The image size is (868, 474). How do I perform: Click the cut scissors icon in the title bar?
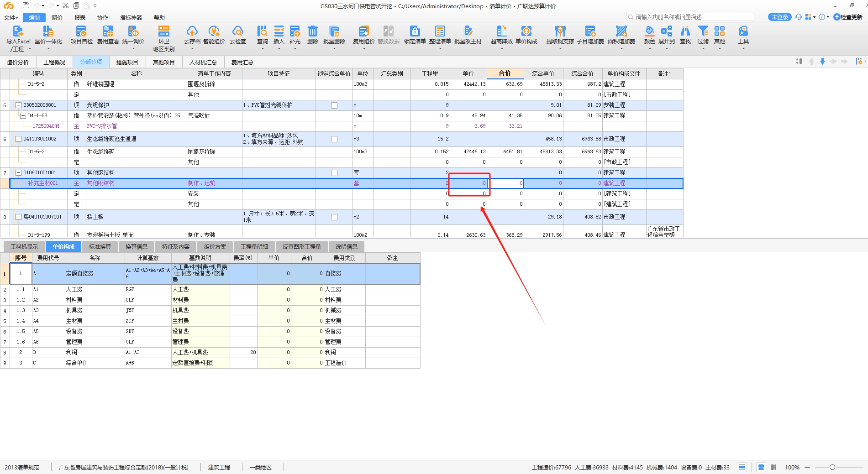coord(66,5)
